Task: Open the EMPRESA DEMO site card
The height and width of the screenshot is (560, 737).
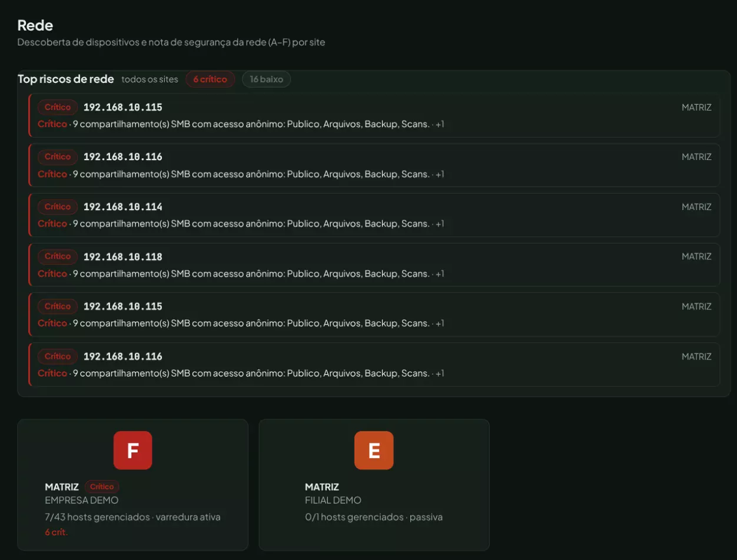Action: tap(132, 485)
